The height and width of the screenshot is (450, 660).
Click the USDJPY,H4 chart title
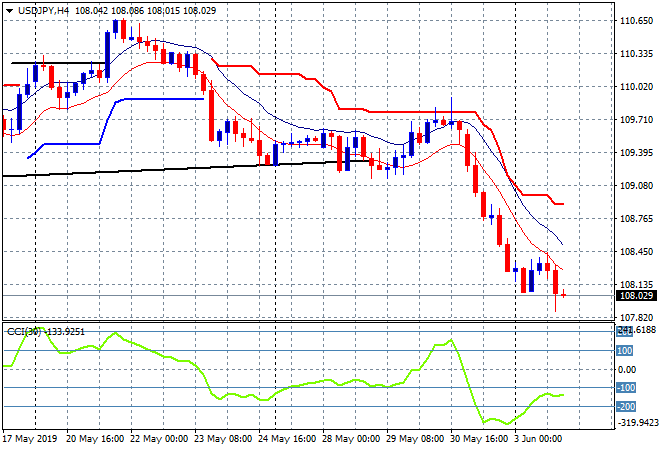click(44, 9)
